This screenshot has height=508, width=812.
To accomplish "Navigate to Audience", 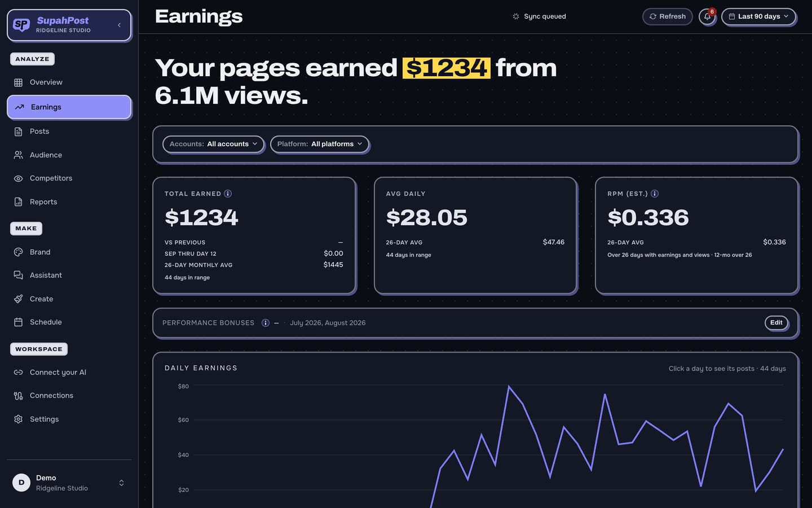I will tap(69, 155).
